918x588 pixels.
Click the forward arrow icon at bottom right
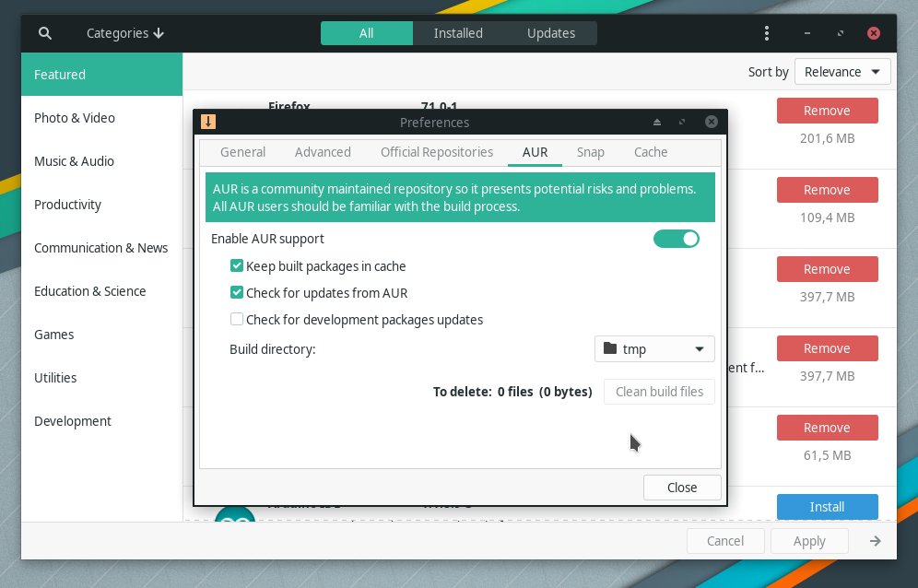point(875,541)
